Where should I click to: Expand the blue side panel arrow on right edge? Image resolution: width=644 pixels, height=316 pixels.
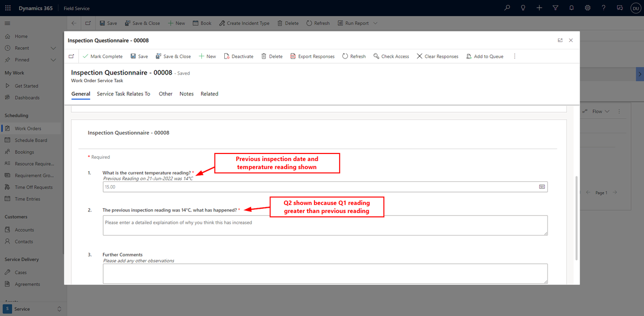(640, 74)
